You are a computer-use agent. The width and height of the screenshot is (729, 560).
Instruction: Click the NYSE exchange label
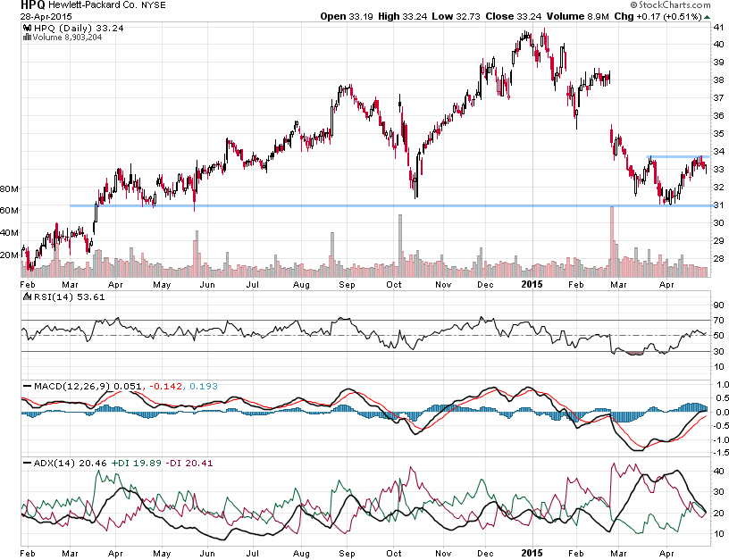click(x=154, y=5)
